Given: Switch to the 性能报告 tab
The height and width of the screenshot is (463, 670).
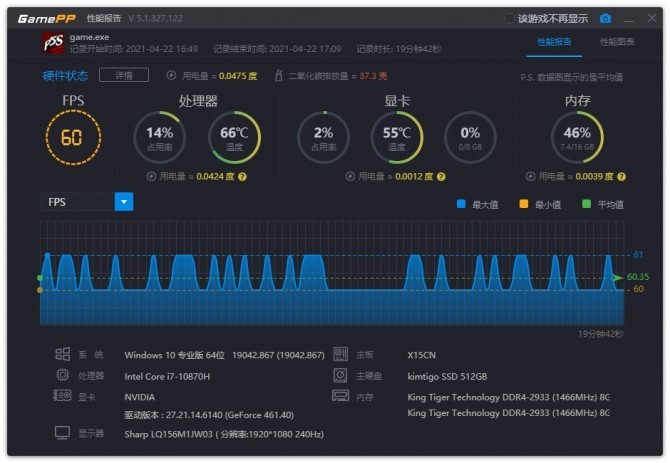Looking at the screenshot, I should 554,42.
